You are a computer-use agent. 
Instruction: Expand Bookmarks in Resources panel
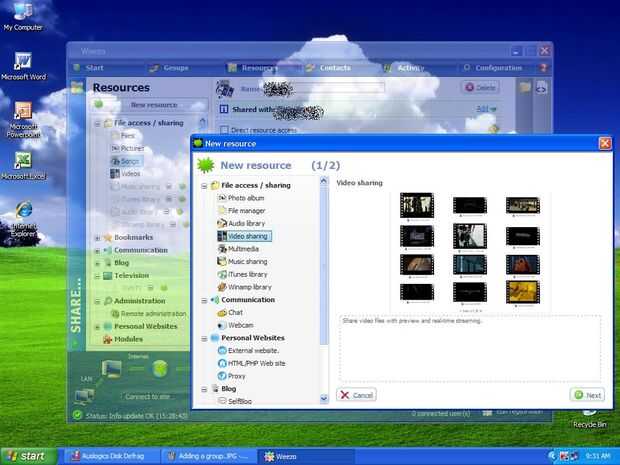click(x=97, y=238)
